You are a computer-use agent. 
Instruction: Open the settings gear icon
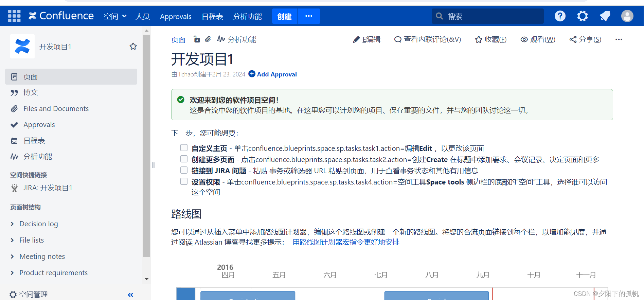click(x=582, y=16)
